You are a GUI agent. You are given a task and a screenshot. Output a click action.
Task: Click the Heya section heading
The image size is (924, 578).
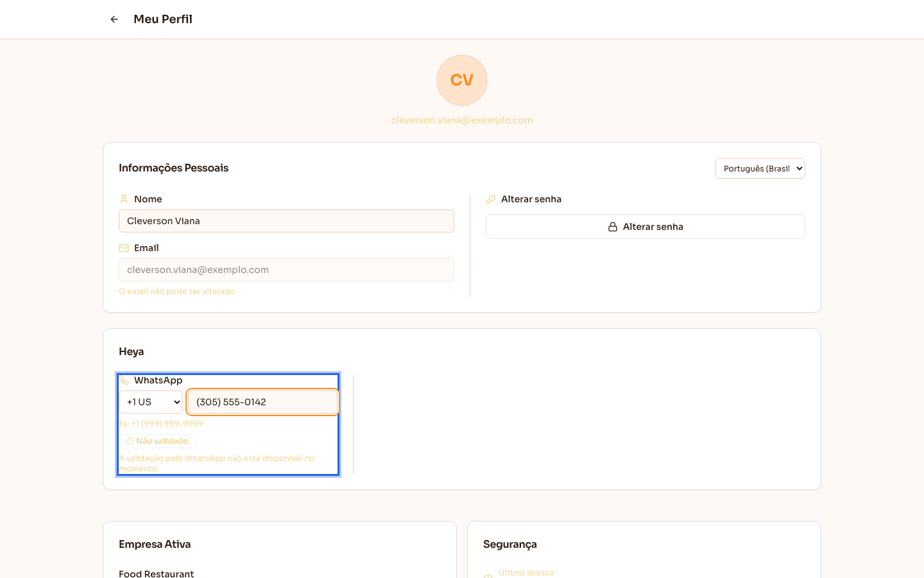(132, 351)
